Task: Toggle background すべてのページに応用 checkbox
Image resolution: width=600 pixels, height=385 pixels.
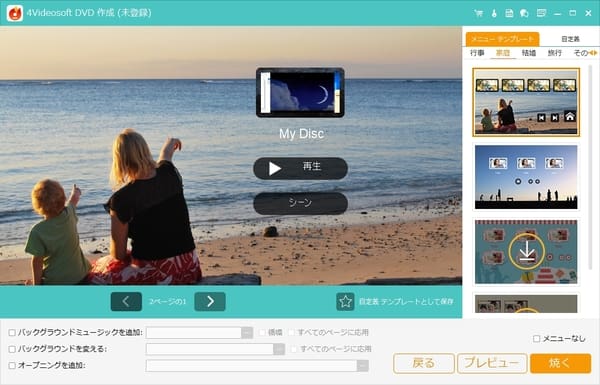Action: click(294, 349)
